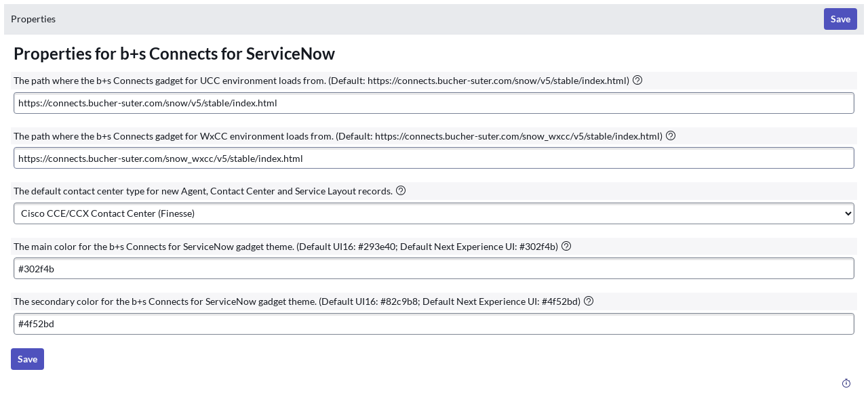
Task: Click the help icon beside the WxCC path label
Action: [671, 135]
